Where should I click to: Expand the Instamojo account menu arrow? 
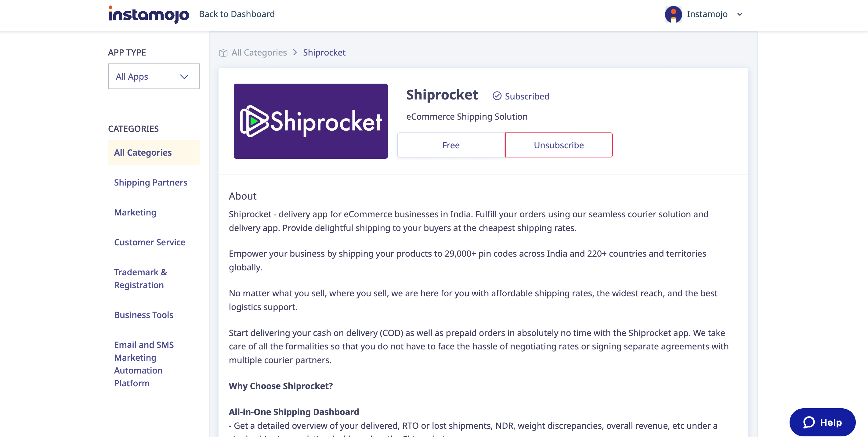(740, 14)
